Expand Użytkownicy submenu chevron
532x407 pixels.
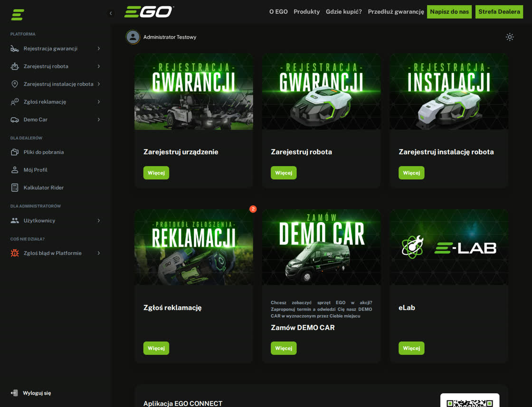click(99, 221)
